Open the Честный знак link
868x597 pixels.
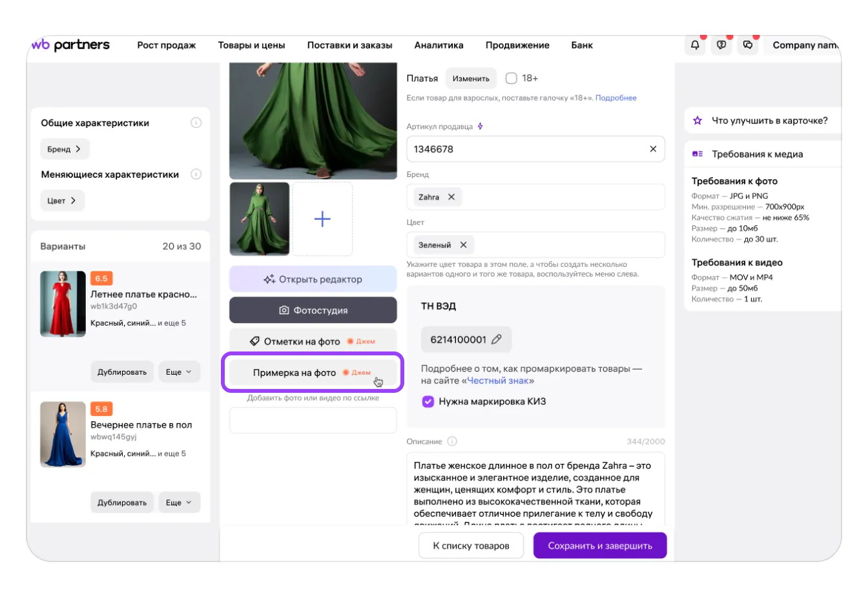coord(498,381)
